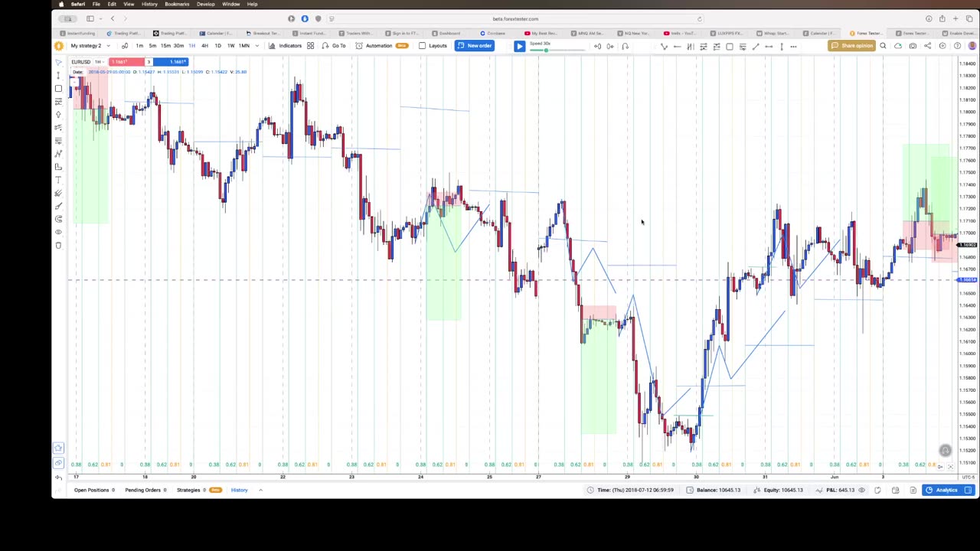Select the horizontal line tool in top toolbar
This screenshot has width=980, height=551.
coord(677,46)
